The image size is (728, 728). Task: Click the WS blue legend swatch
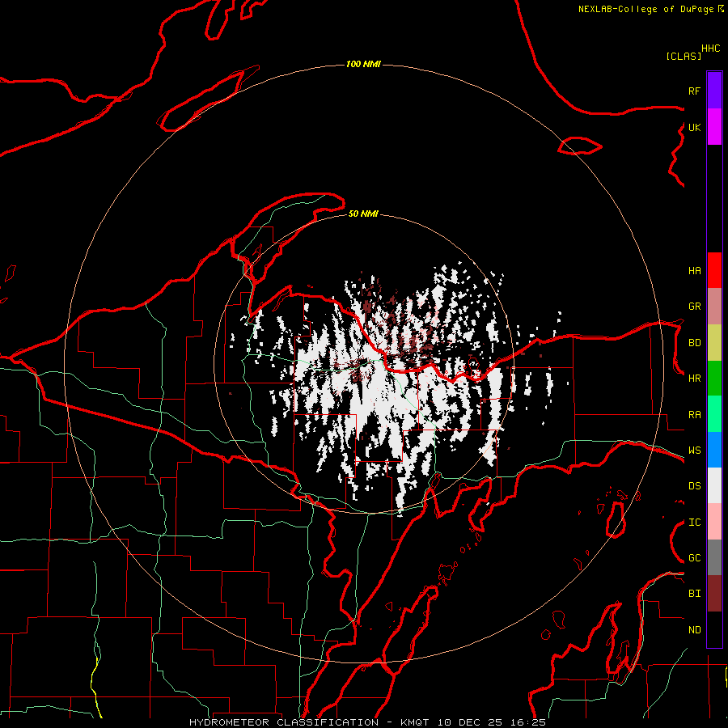tap(714, 450)
